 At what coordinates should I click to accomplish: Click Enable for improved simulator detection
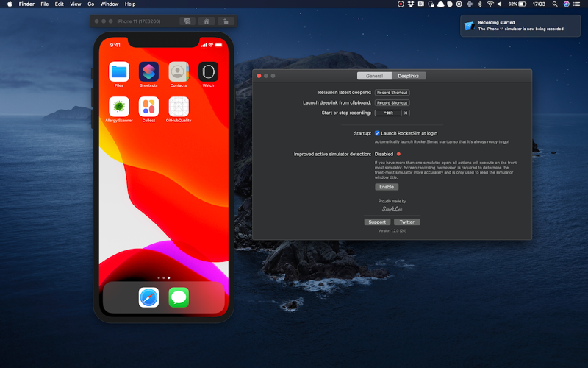tap(387, 187)
